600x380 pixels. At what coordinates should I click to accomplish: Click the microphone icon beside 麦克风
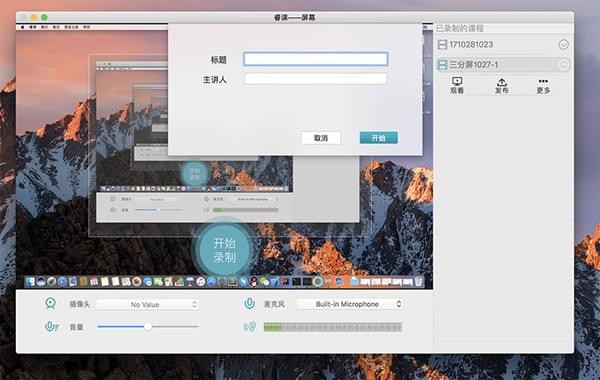pos(249,303)
